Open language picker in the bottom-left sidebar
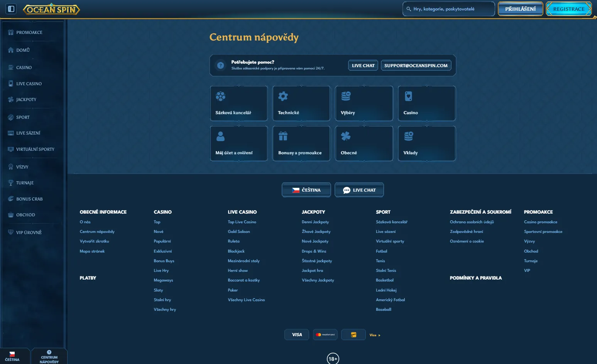Image resolution: width=597 pixels, height=364 pixels. [12, 356]
